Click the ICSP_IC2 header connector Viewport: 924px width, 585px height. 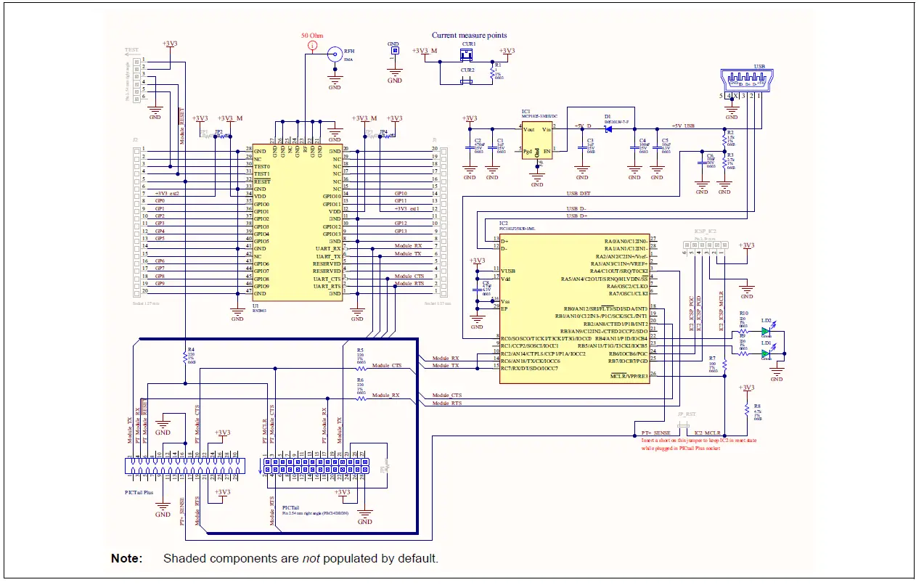coord(705,247)
